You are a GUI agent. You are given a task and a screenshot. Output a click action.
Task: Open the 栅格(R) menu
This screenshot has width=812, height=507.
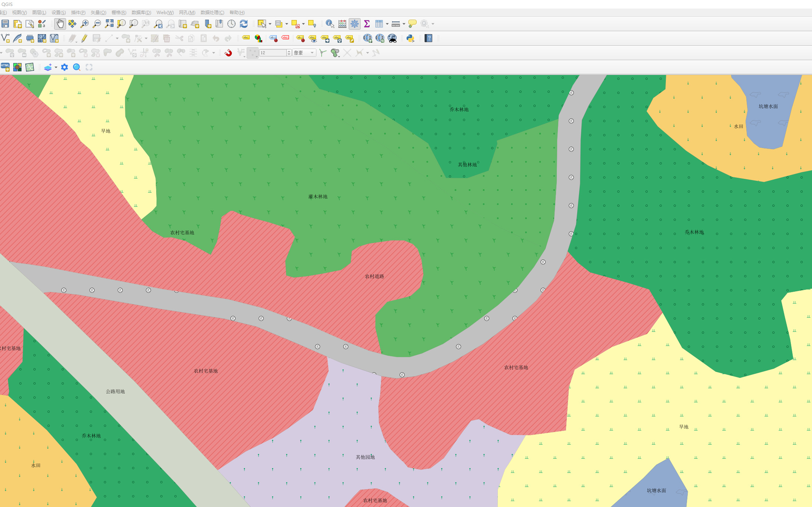[119, 13]
